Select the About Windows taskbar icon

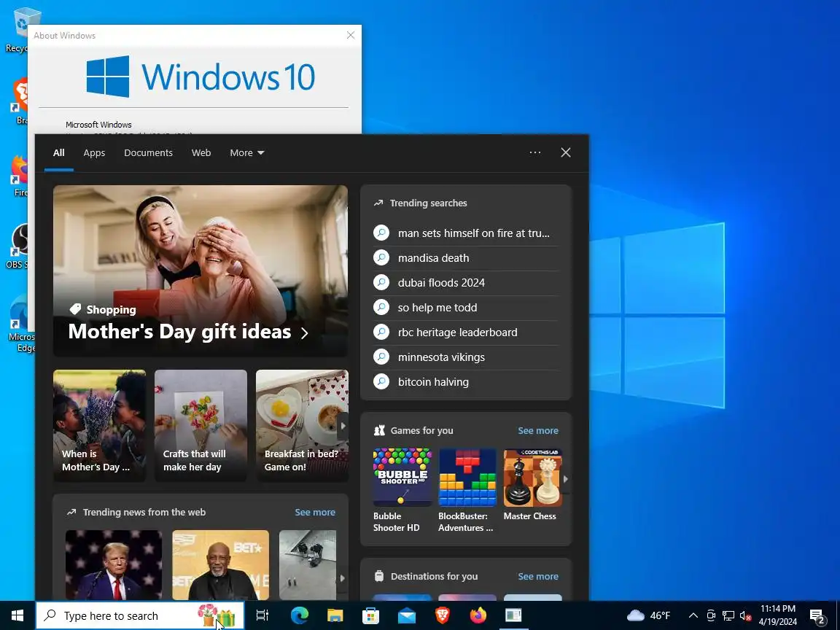[514, 615]
